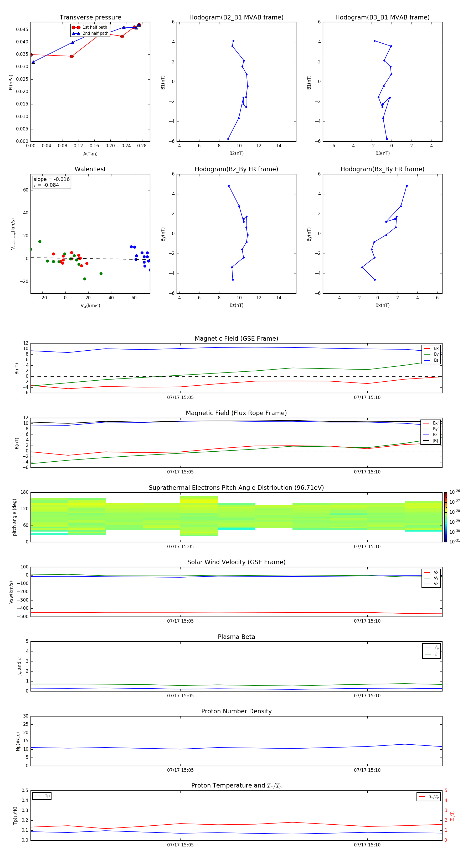Click the "Hodogram(B3_B1 MVAB frame)" title
This screenshot has width=473, height=868.
(x=382, y=18)
